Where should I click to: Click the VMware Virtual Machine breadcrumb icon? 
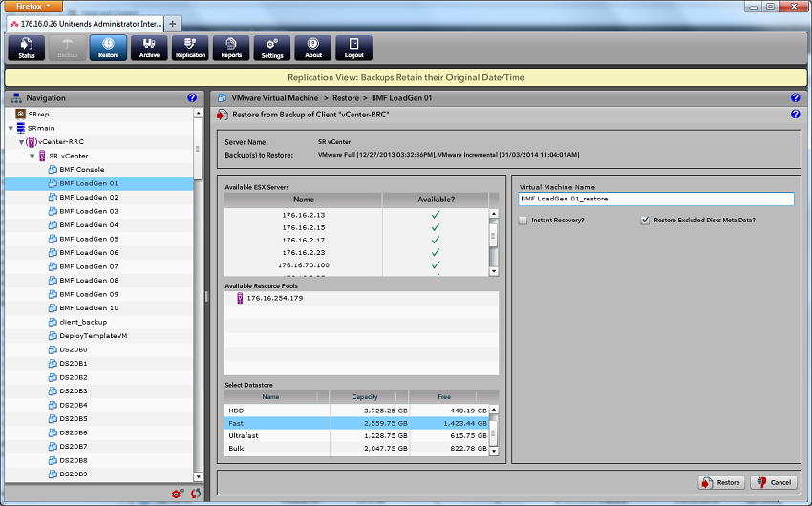point(222,97)
